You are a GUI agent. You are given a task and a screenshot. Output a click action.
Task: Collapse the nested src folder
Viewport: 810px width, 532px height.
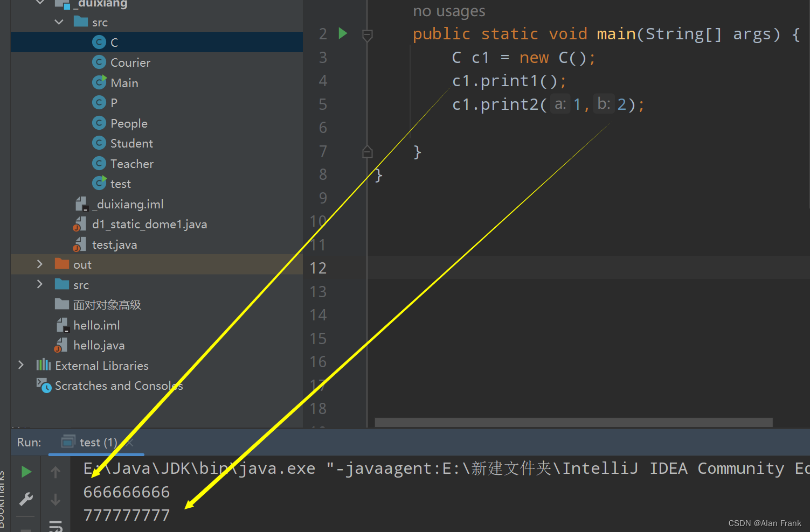coord(59,22)
